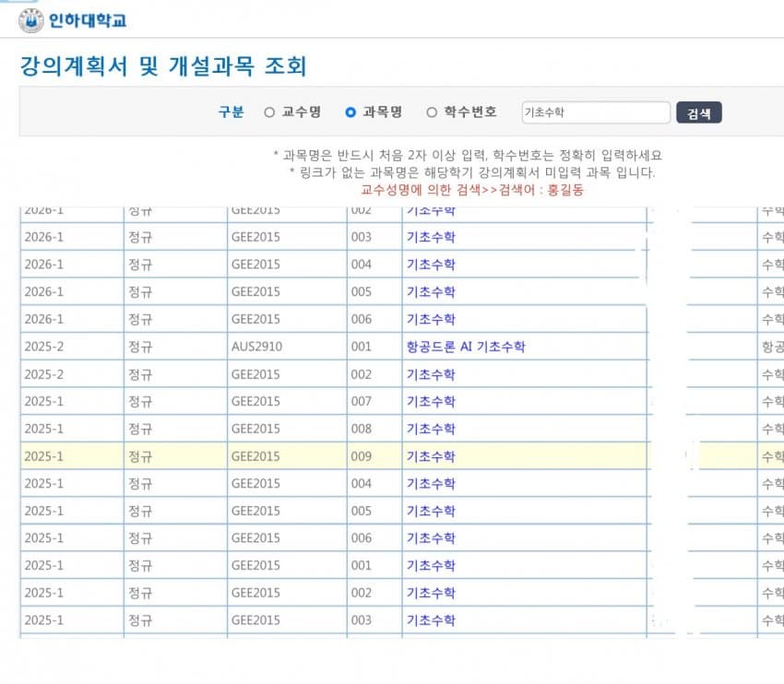784x684 pixels.
Task: Click the Inha University logo
Action: (x=31, y=19)
